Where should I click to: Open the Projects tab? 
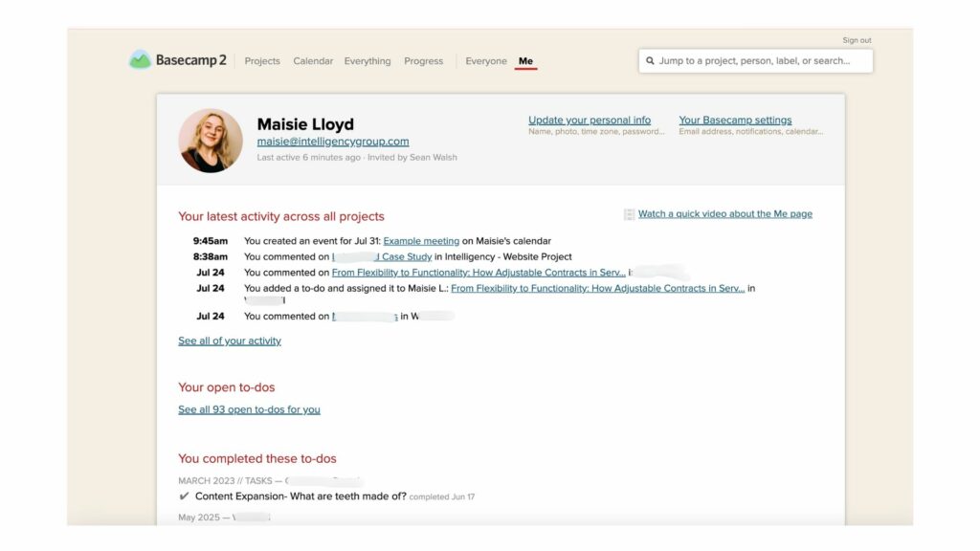click(262, 60)
